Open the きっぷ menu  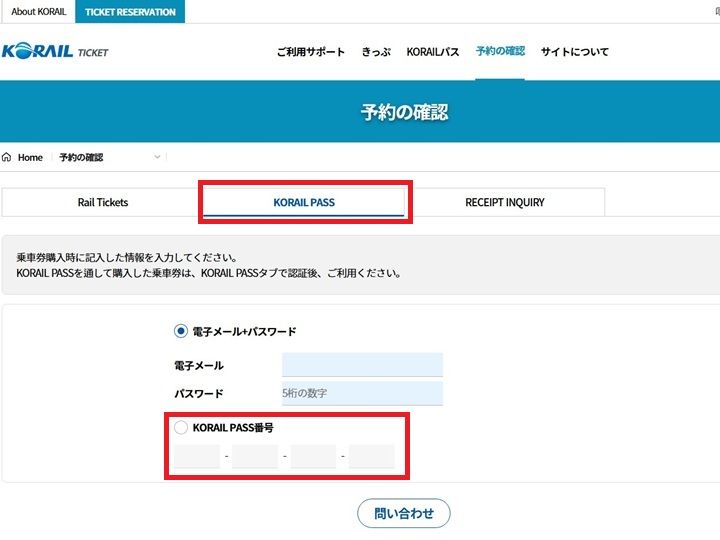pos(376,52)
